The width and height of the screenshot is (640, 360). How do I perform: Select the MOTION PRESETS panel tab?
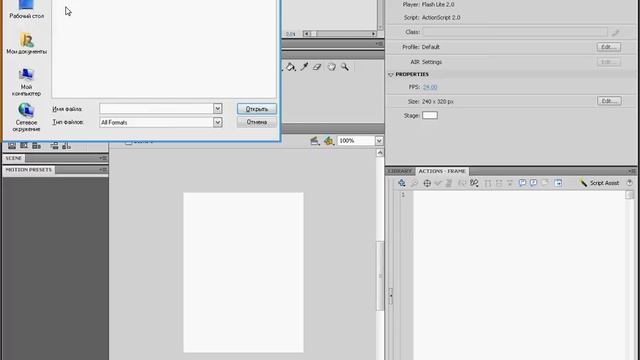29,169
